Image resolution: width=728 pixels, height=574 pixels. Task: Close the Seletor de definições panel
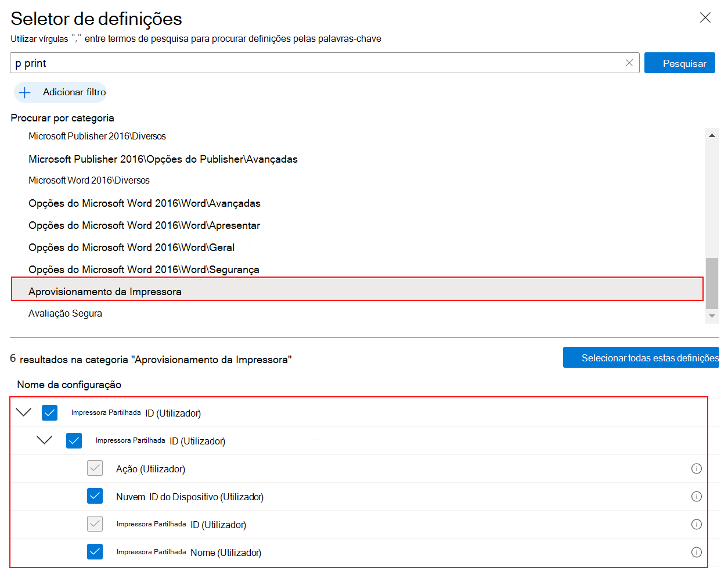(x=705, y=17)
